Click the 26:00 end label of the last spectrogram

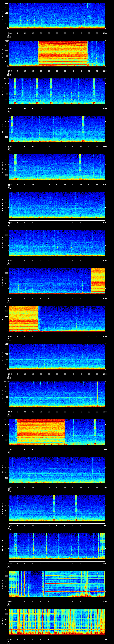click(105, 639)
